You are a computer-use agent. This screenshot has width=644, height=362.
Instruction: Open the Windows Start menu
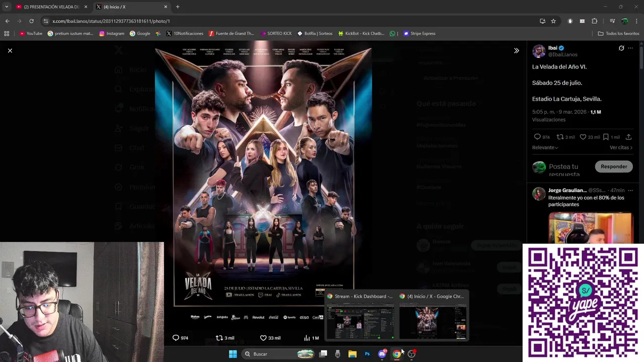coord(233,354)
